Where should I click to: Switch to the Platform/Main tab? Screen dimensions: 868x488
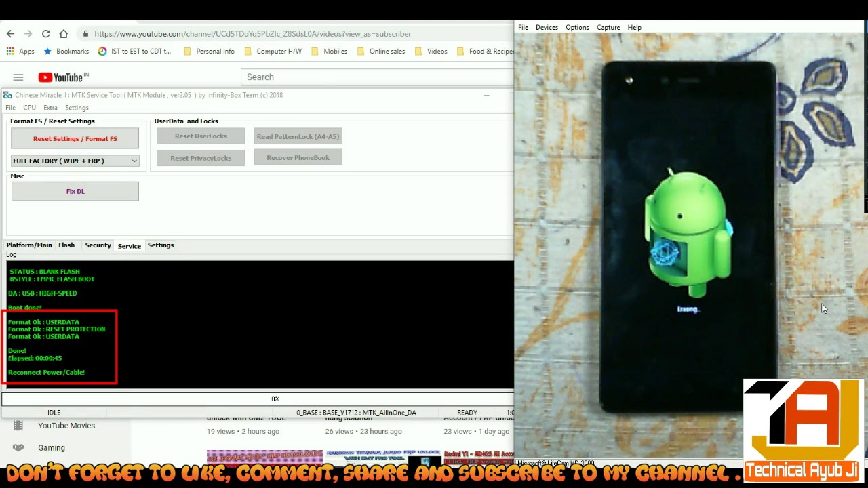29,245
